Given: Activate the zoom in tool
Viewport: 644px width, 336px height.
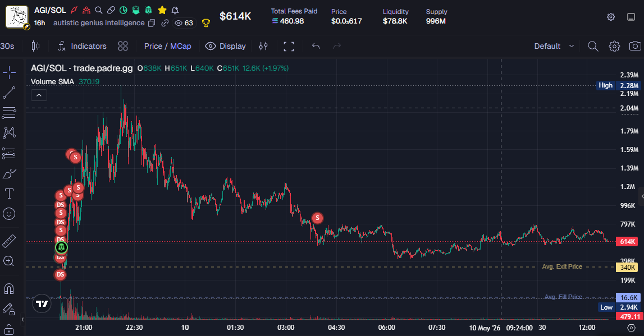Looking at the screenshot, I should pyautogui.click(x=9, y=261).
